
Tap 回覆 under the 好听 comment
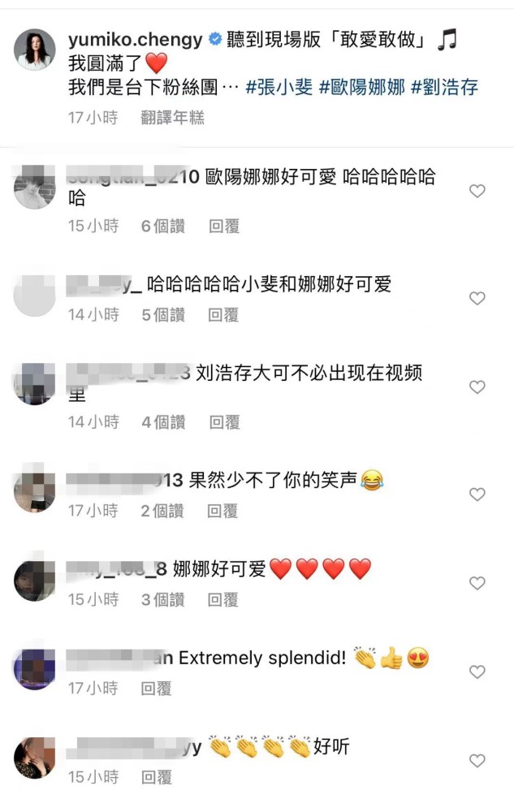click(x=157, y=777)
